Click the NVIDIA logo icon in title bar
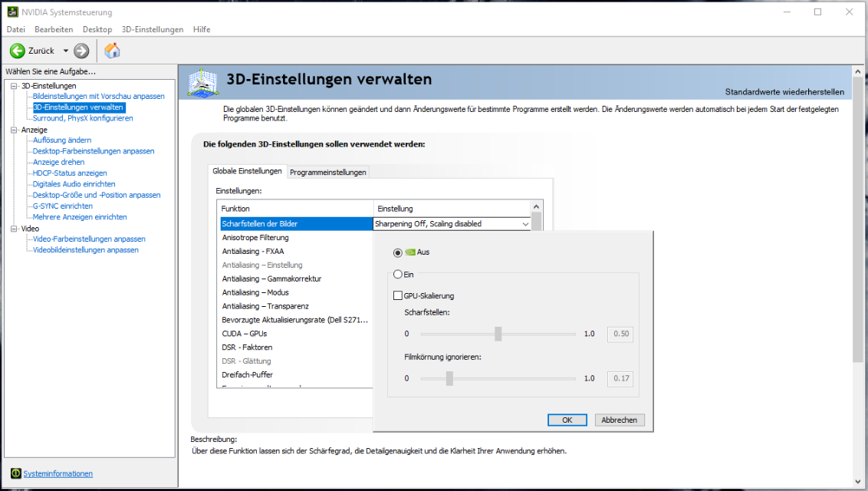 pos(12,12)
